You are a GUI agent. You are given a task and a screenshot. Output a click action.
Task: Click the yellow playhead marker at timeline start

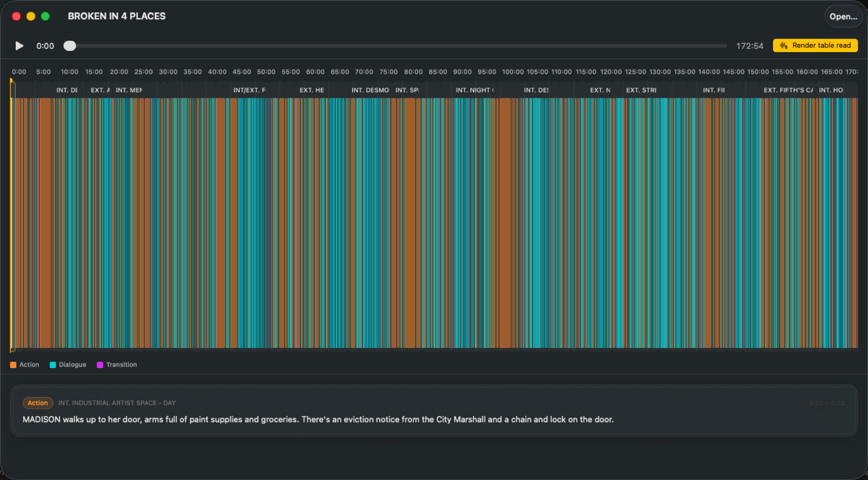tap(11, 81)
